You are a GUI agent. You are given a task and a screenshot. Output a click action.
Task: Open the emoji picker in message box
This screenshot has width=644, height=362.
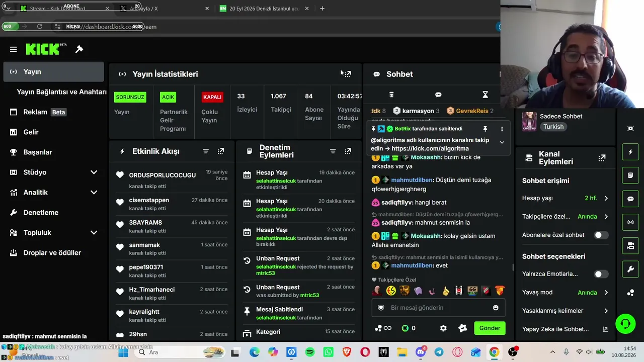click(x=496, y=308)
